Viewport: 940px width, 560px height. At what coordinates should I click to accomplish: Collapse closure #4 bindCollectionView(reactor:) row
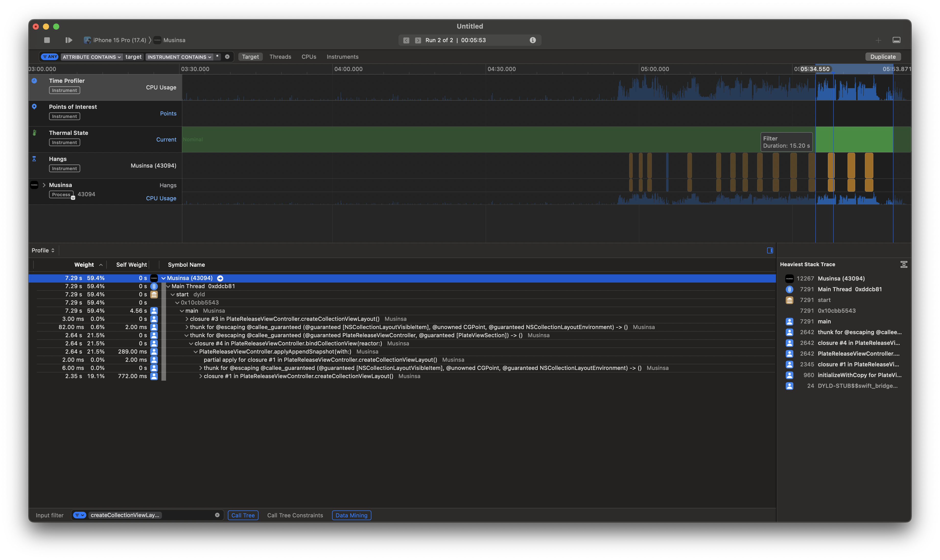tap(191, 344)
